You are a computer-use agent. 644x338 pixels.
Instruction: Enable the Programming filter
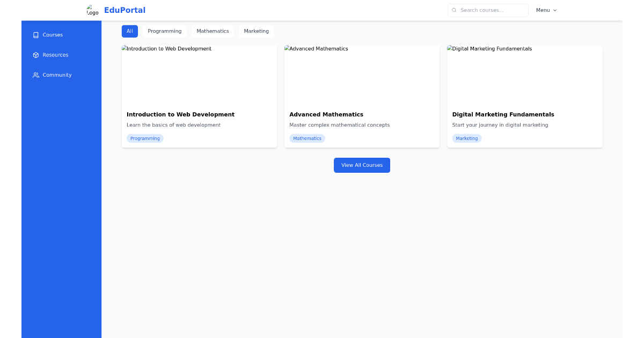[x=165, y=31]
